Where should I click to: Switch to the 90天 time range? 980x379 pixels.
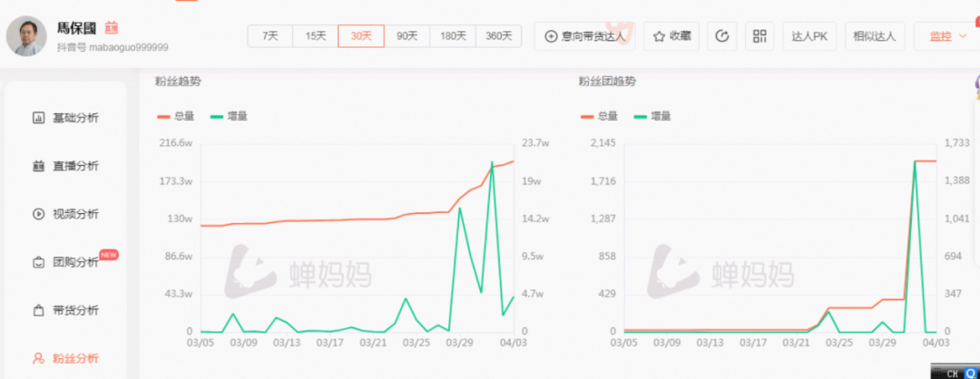click(407, 36)
